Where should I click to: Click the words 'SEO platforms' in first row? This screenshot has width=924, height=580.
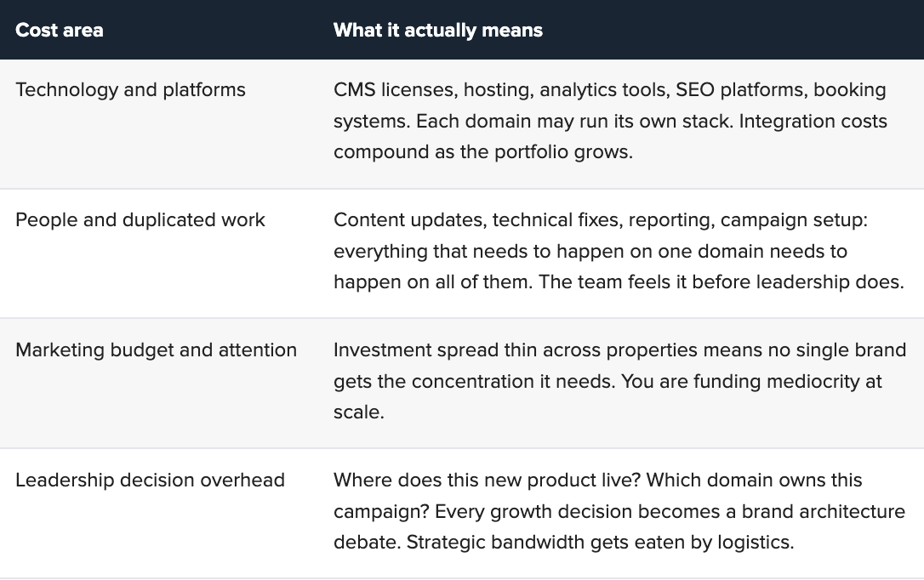741,90
